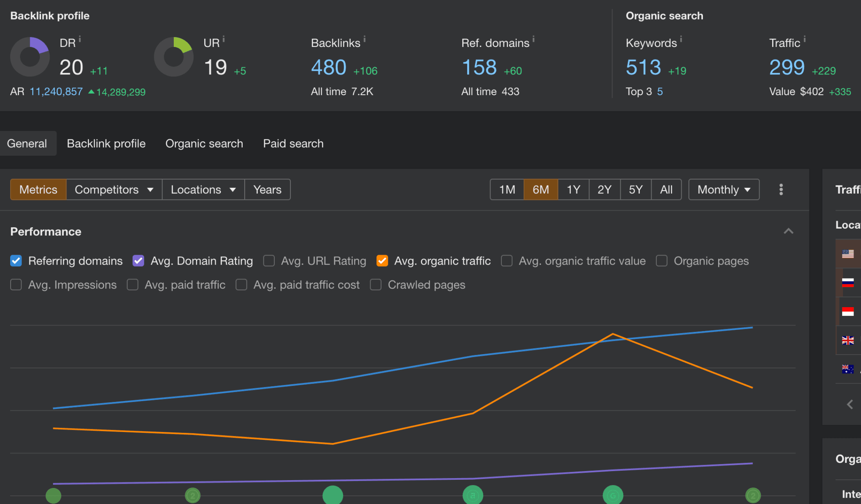
Task: Open the Competitors dropdown
Action: (114, 190)
